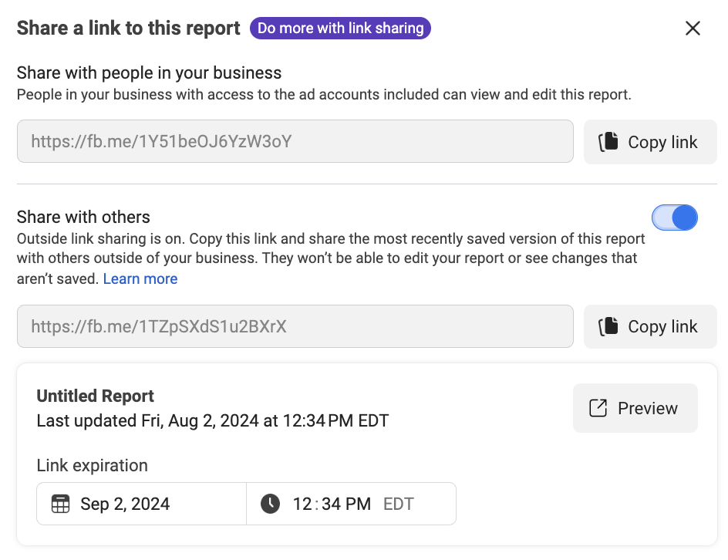The width and height of the screenshot is (728, 560).
Task: Select the PM period in the expiration time
Action: click(x=359, y=504)
